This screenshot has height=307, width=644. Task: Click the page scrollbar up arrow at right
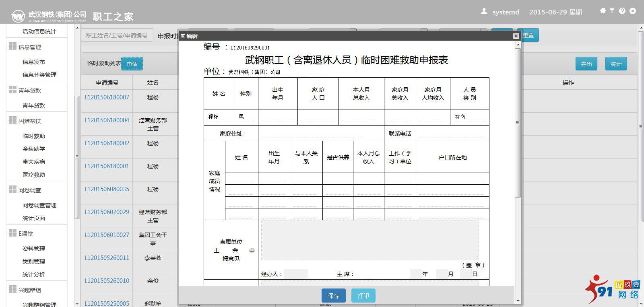640,27
